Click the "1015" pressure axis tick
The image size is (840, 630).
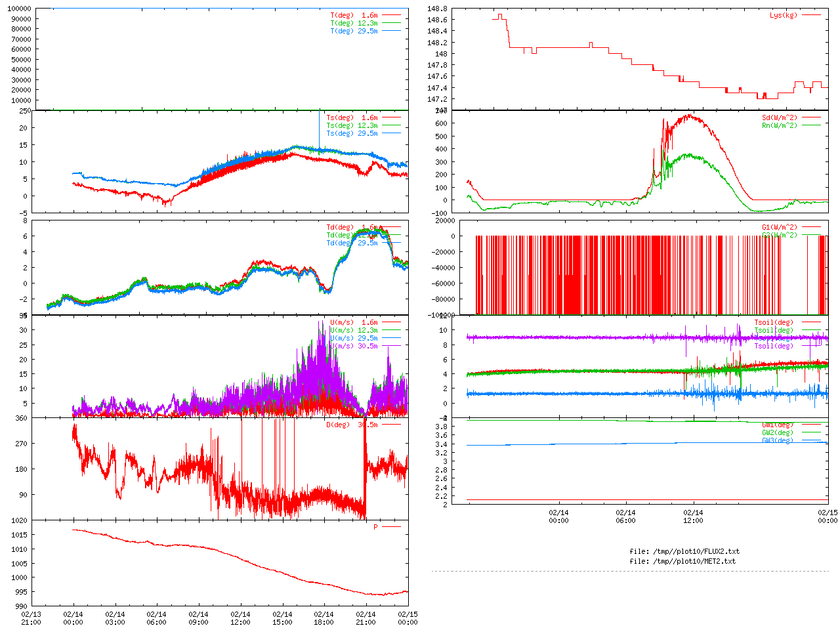(x=20, y=535)
